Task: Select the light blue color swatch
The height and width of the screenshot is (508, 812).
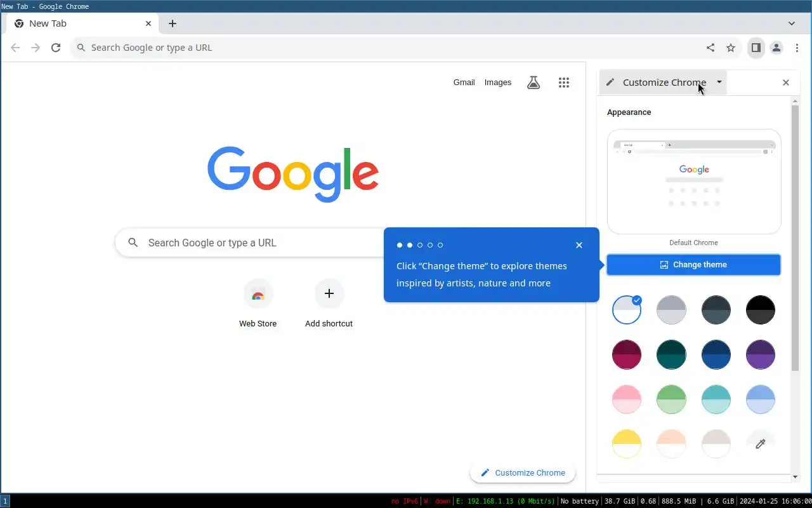Action: tap(761, 399)
